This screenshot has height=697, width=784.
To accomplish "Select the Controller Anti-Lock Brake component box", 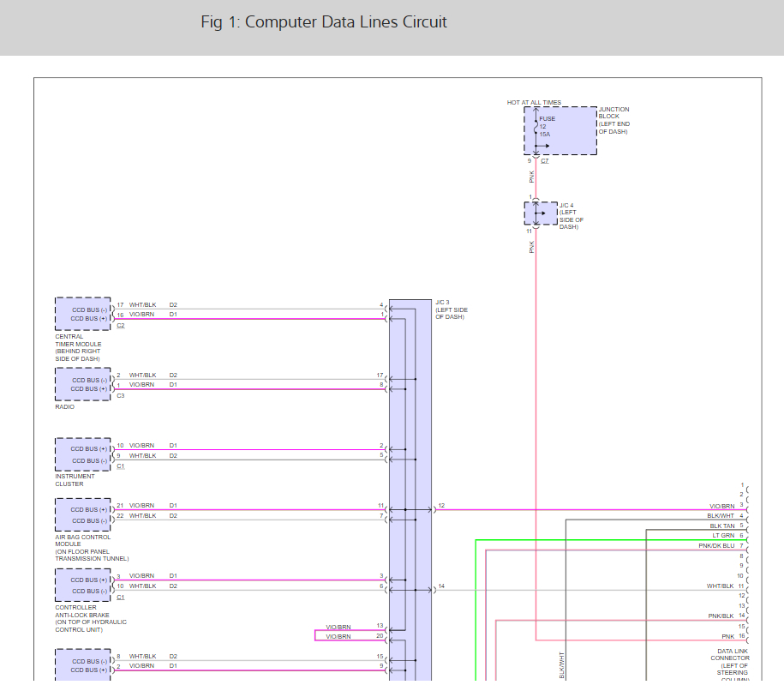I will tap(83, 586).
